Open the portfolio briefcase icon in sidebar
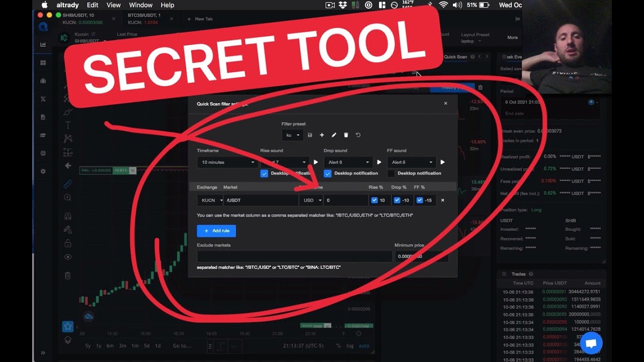Viewport: 644px width, 362px height. (43, 81)
